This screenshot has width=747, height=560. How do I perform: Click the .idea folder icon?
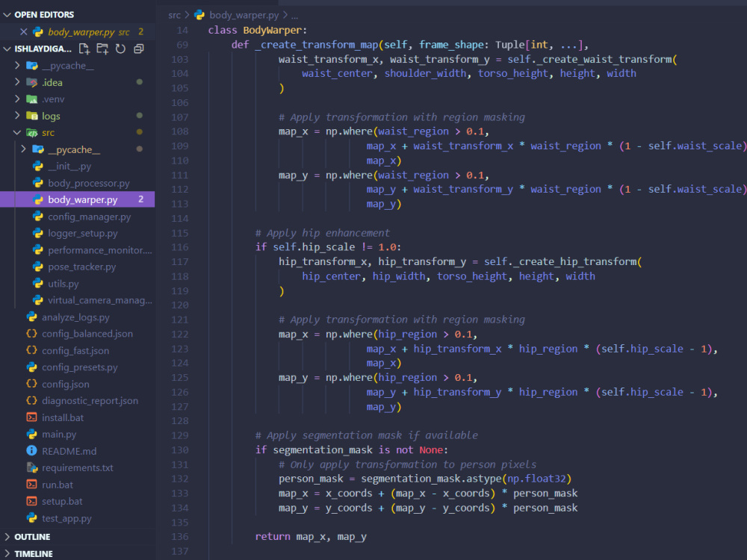32,82
